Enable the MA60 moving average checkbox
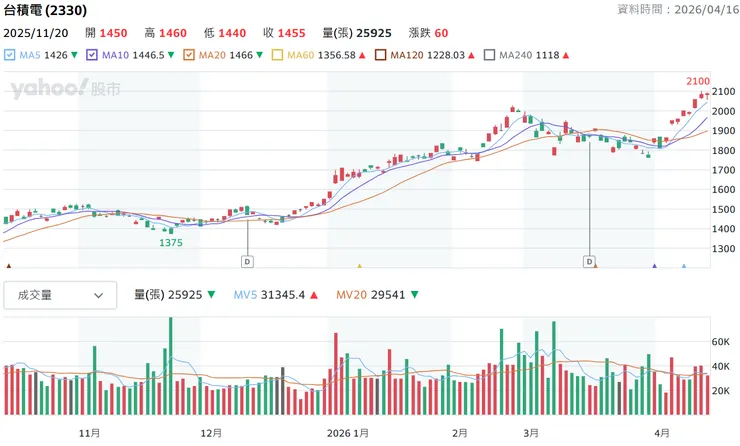This screenshot has height=446, width=740. [278, 55]
